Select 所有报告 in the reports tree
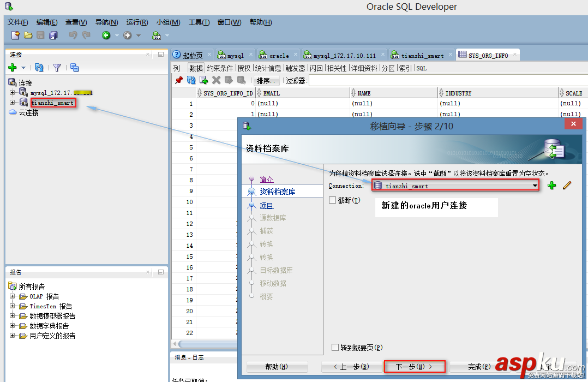The width and height of the screenshot is (588, 382). [32, 286]
